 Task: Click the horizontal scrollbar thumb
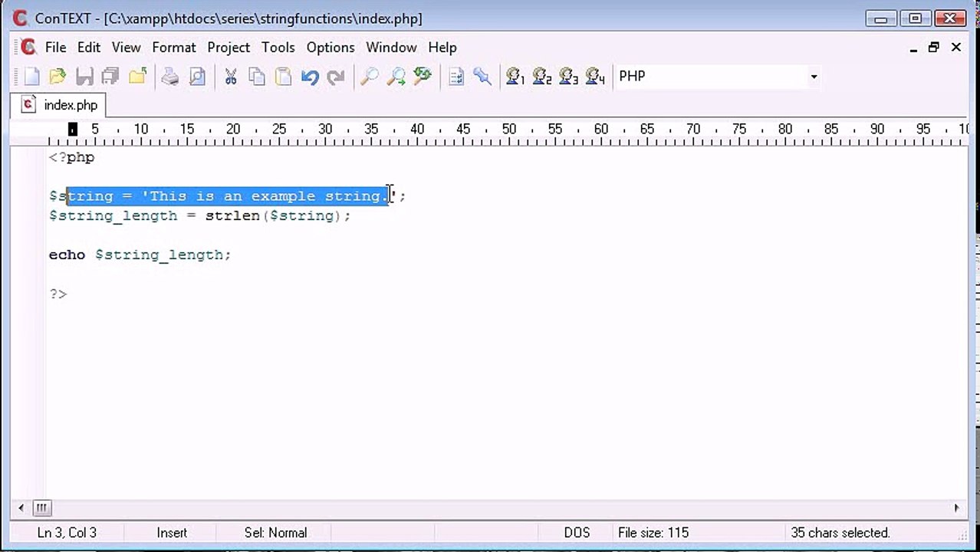[41, 507]
